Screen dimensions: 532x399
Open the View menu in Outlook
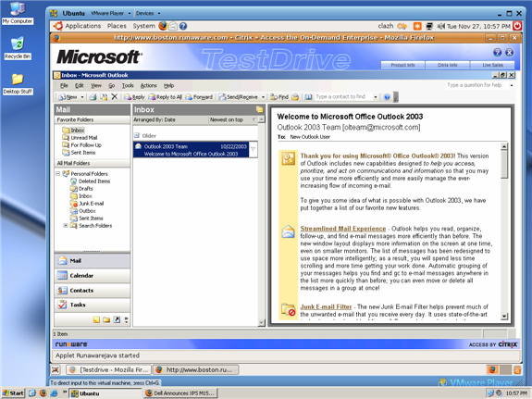(x=96, y=85)
